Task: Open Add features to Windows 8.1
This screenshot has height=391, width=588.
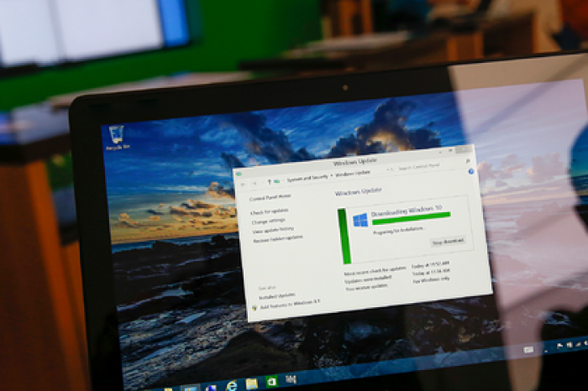Action: (291, 304)
